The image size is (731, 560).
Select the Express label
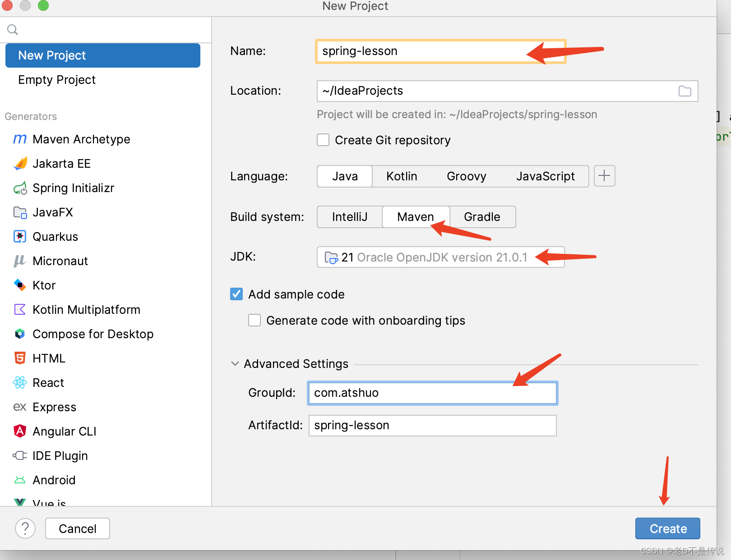55,407
